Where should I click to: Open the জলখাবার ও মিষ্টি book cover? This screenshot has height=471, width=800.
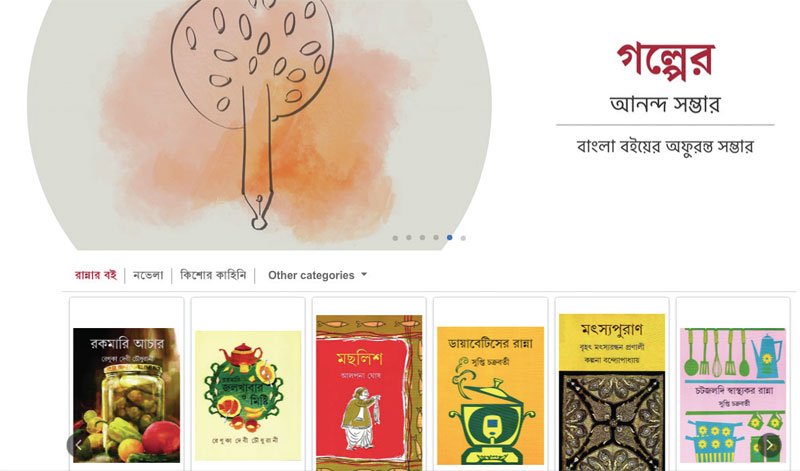click(x=248, y=395)
